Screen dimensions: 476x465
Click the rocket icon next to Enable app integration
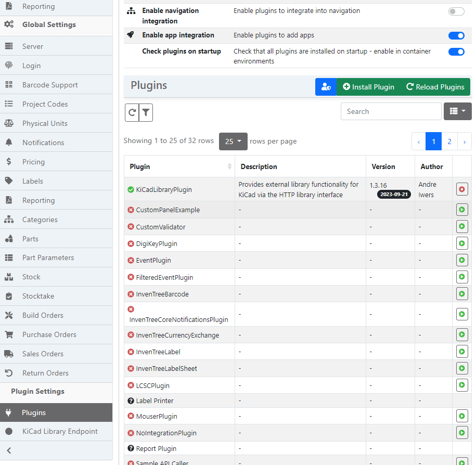131,35
